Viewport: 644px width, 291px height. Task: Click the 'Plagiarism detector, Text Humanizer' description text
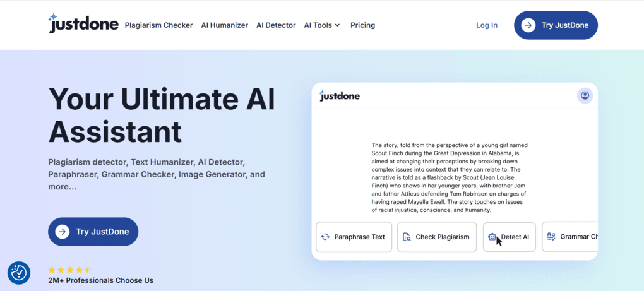pos(157,174)
